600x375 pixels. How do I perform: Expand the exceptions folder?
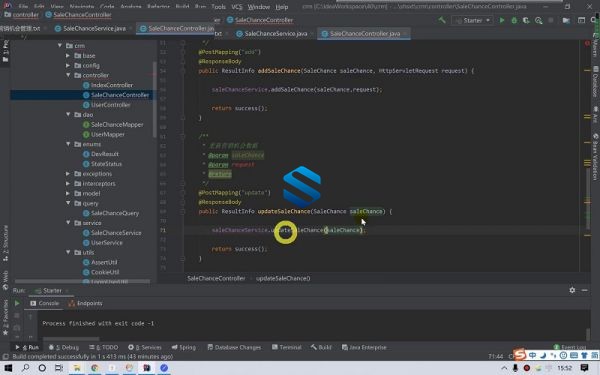pos(68,173)
